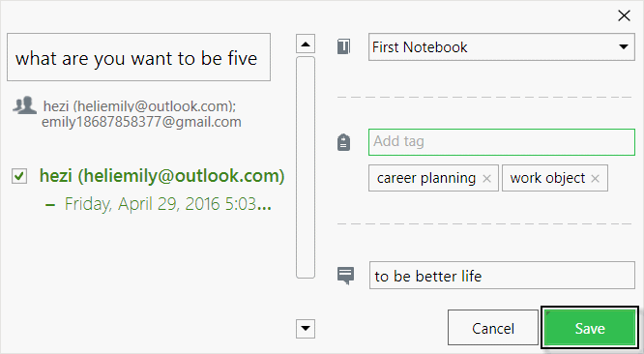Screen dimensions: 644x354
Task: Click the note title text field
Action: (x=138, y=57)
